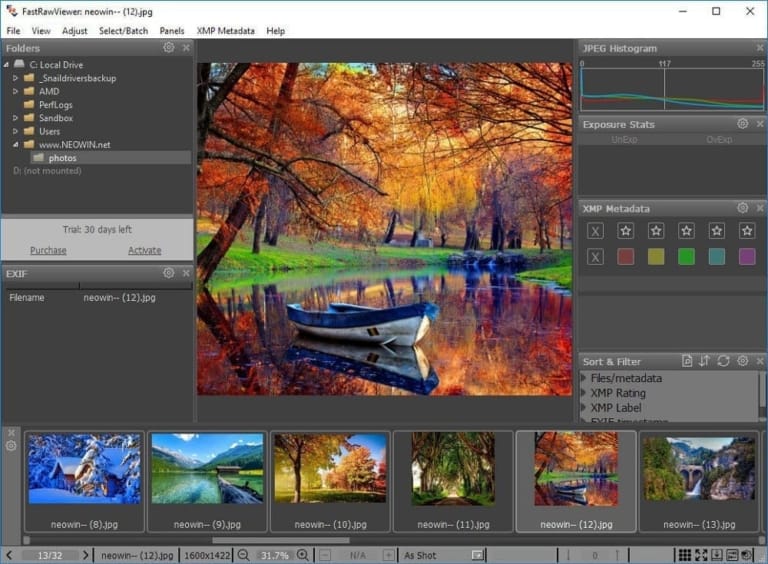Open XMP Metadata panel settings gear

pos(743,208)
